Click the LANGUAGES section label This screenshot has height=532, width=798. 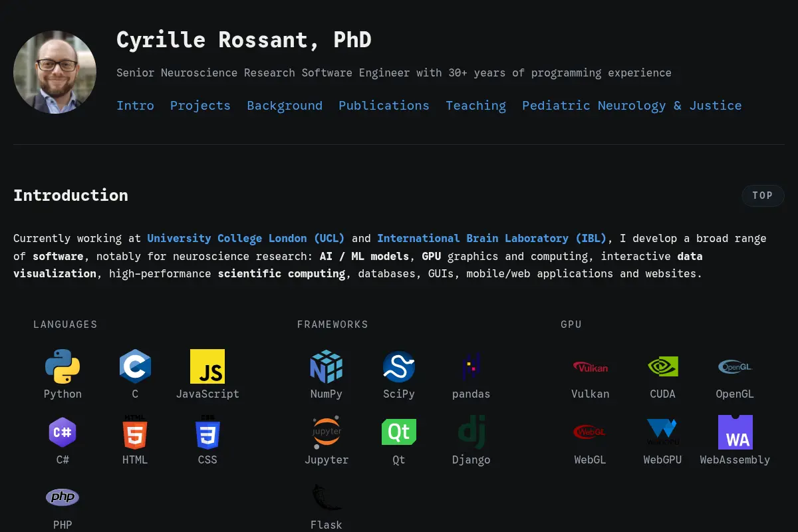[65, 325]
